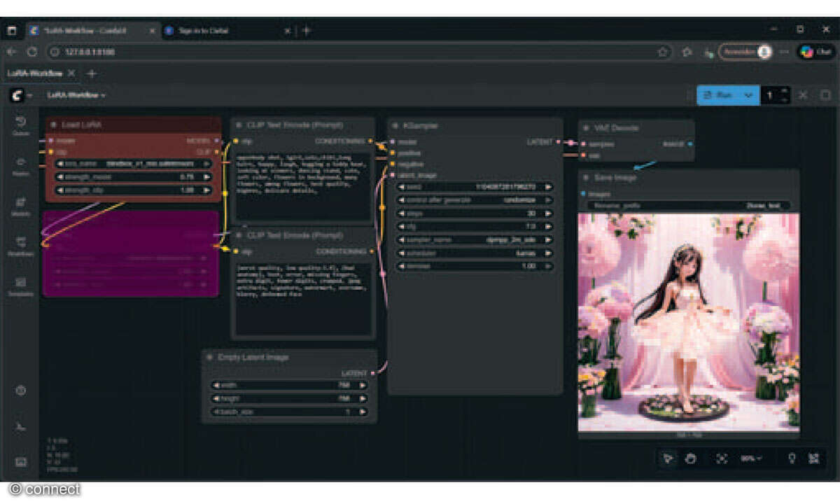Collapse the Save Image node header dot

click(x=587, y=177)
